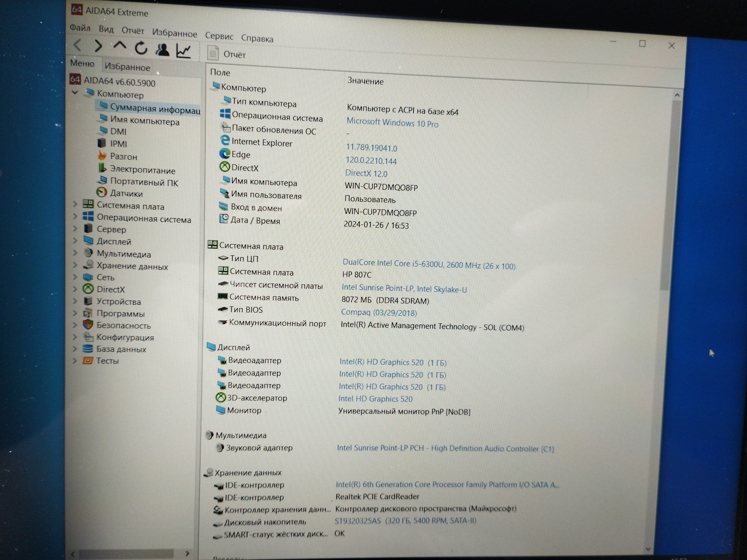The image size is (747, 560).
Task: Expand the Операционная система tree node
Action: (x=75, y=216)
